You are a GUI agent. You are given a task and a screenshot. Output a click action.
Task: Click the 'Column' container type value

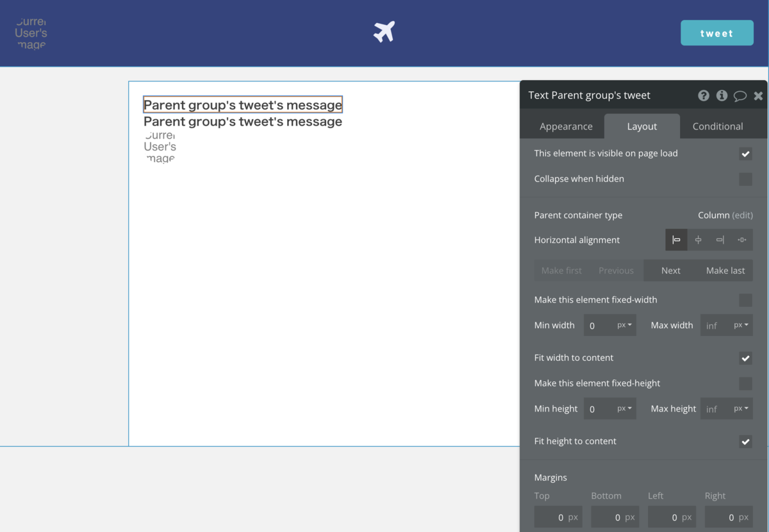coord(713,215)
